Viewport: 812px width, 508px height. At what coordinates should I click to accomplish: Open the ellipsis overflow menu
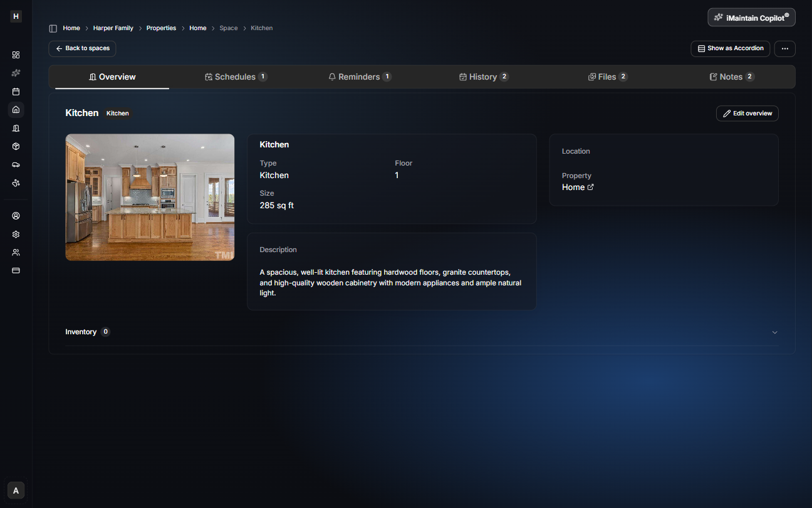coord(784,48)
